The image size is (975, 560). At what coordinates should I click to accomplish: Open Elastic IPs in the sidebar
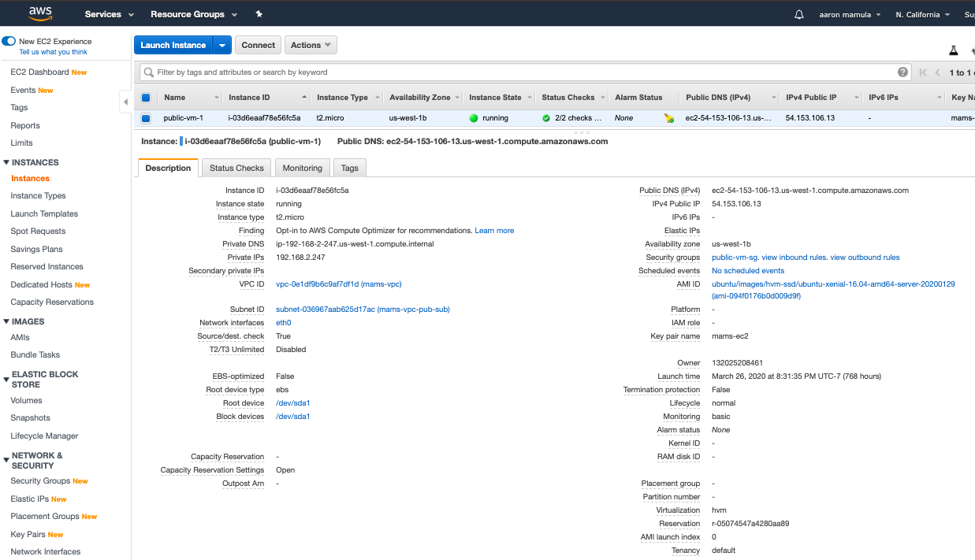click(31, 499)
